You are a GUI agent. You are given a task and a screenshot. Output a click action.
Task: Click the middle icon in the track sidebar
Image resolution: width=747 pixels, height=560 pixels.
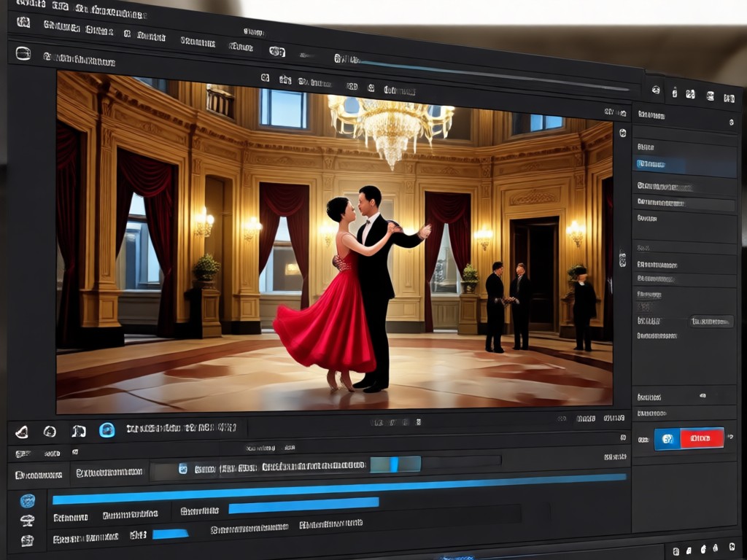[27, 521]
